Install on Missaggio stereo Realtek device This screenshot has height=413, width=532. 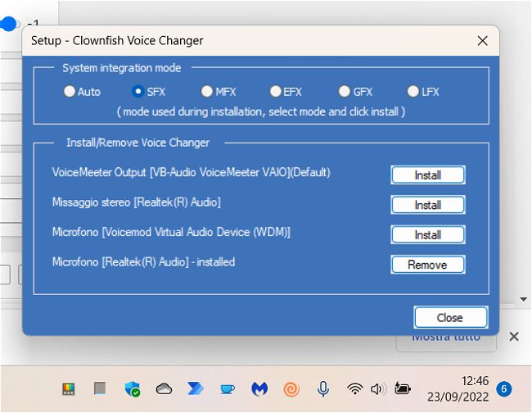428,205
